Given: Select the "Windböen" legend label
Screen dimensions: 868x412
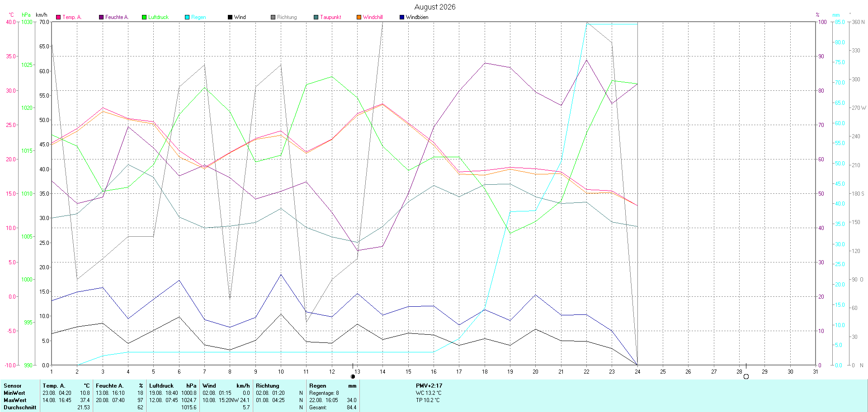Looking at the screenshot, I should pos(417,17).
